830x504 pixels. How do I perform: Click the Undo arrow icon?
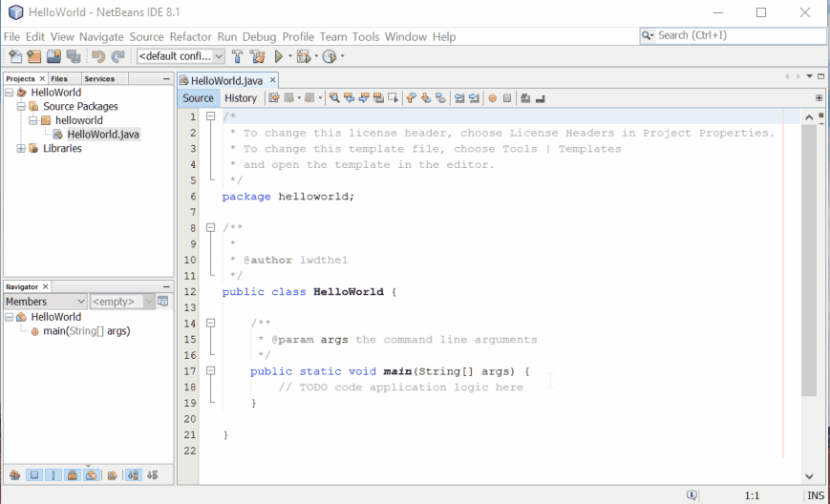pyautogui.click(x=98, y=56)
